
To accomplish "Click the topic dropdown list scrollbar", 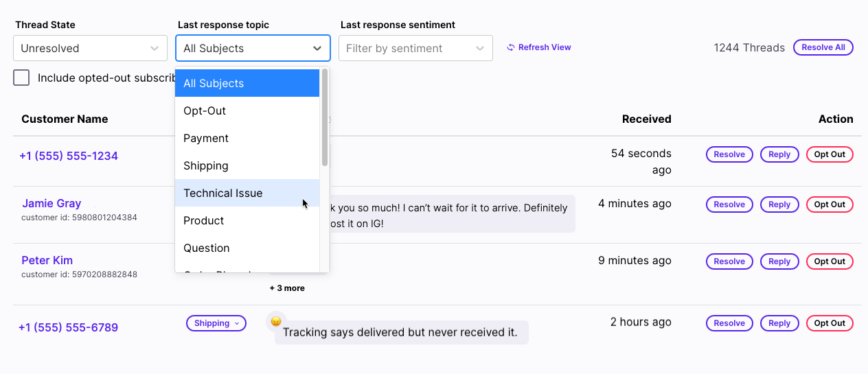I will [x=325, y=118].
